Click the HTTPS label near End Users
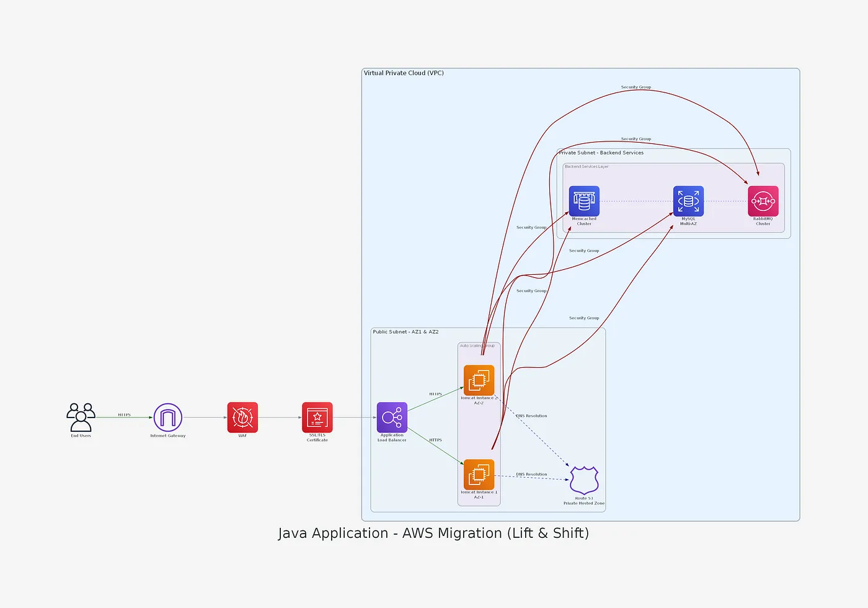This screenshot has height=608, width=868. click(x=125, y=414)
